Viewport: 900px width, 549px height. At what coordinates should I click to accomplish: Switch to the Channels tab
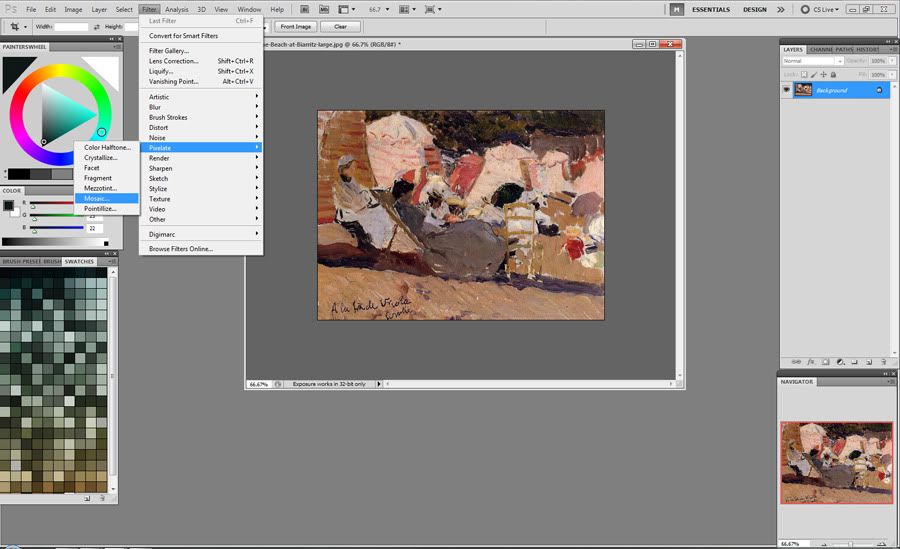821,50
